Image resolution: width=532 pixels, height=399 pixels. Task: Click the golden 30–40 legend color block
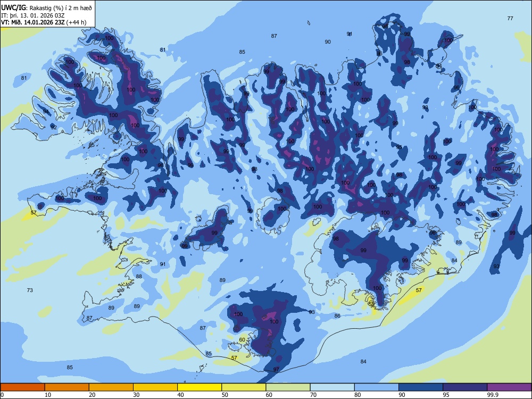coord(155,387)
